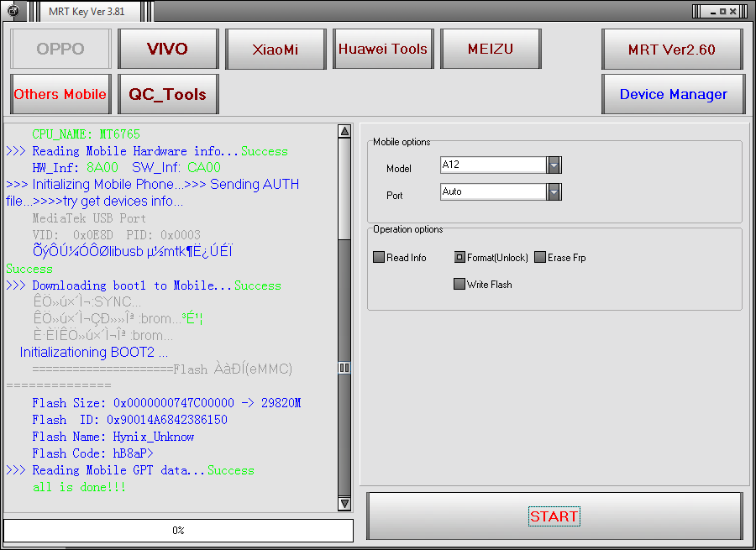Open the OPPO brand section

(60, 49)
